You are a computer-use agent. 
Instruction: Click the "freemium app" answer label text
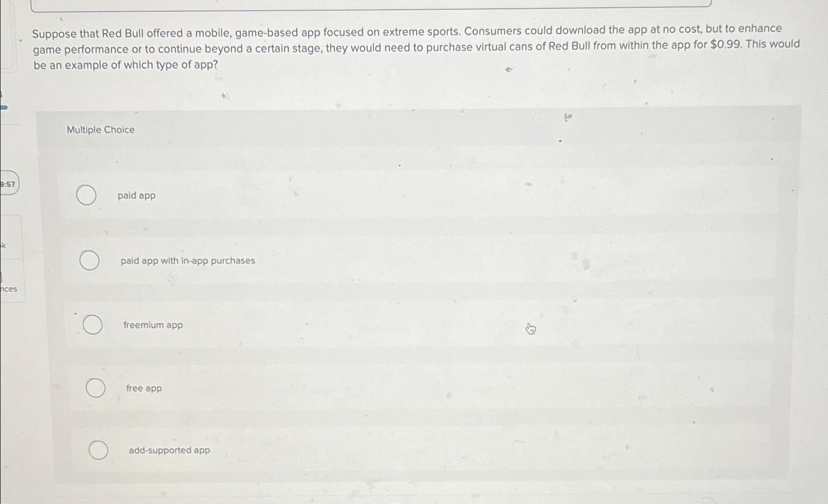coord(153,325)
